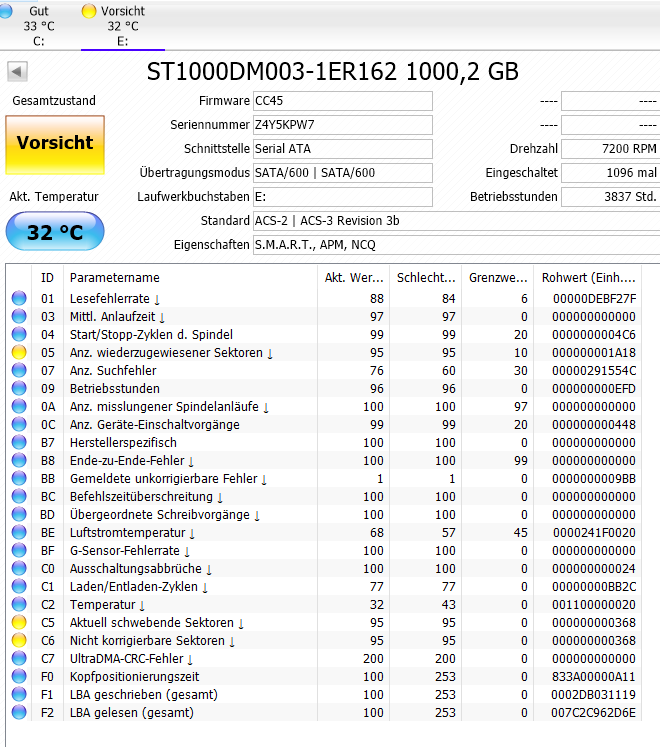660x747 pixels.
Task: Click the Parametername column header
Action: pyautogui.click(x=190, y=278)
